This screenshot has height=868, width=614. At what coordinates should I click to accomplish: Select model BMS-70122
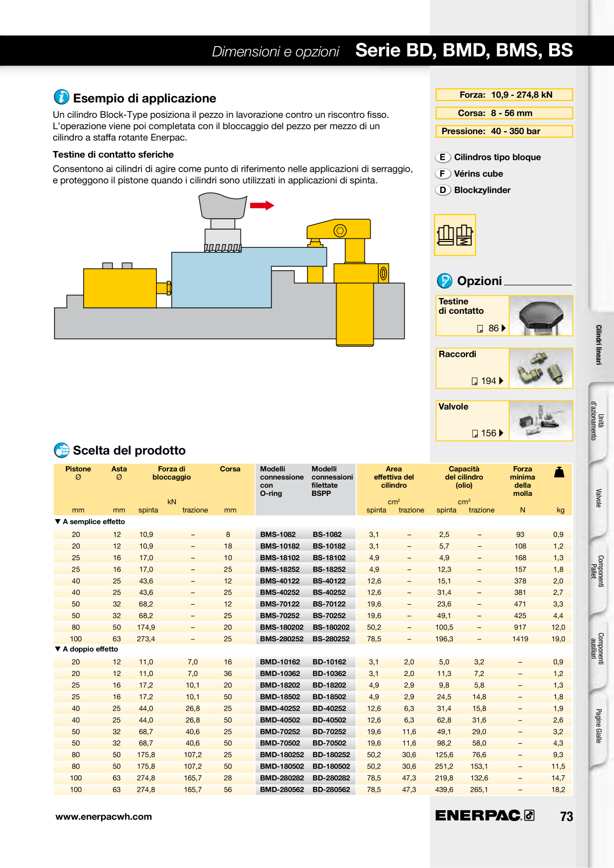pos(280,604)
